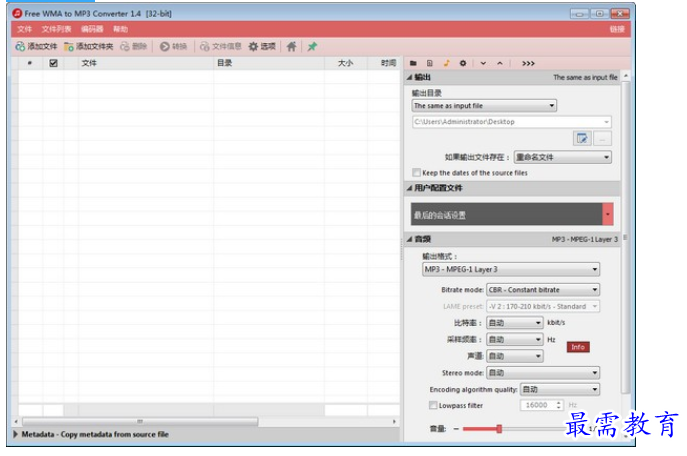Open the Encoding algorithm quality dropdown
This screenshot has height=456, width=687.
tap(560, 389)
